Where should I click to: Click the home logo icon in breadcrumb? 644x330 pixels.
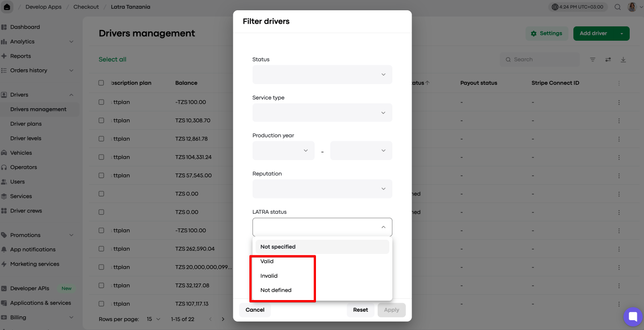click(x=7, y=7)
